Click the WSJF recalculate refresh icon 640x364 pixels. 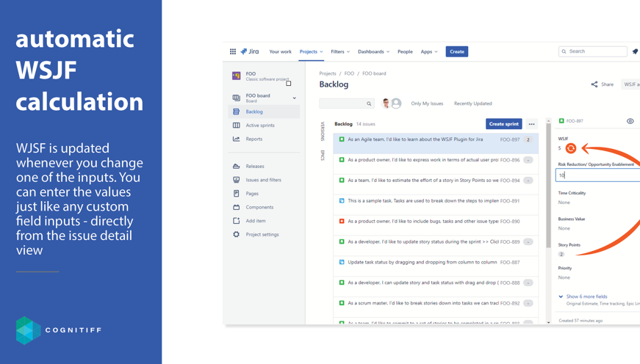(571, 148)
